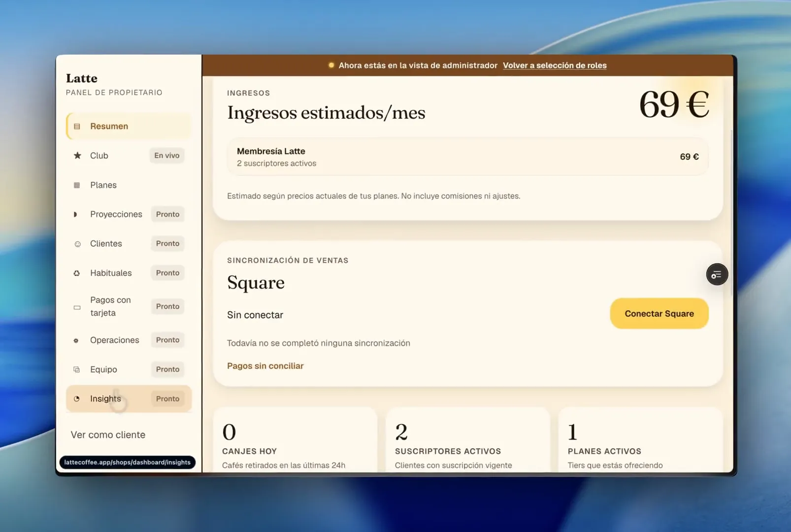This screenshot has width=791, height=532.
Task: Click the grid icon beside Planes
Action: (x=77, y=185)
